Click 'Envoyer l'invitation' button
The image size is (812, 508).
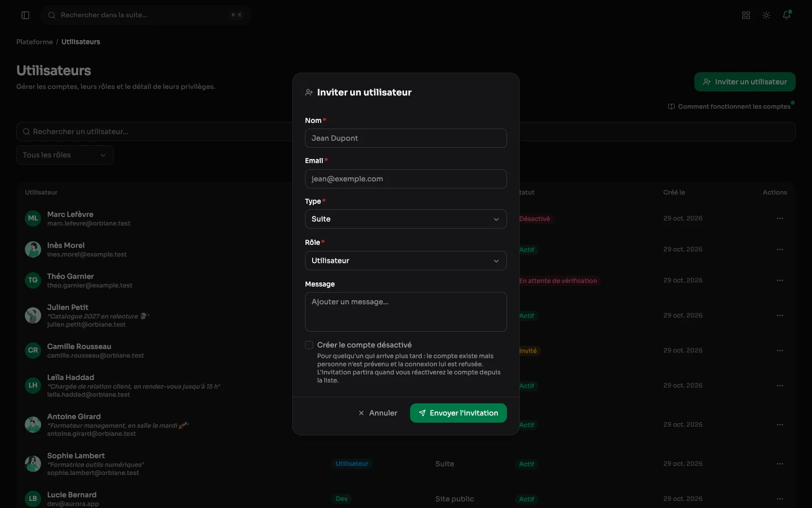pyautogui.click(x=458, y=413)
